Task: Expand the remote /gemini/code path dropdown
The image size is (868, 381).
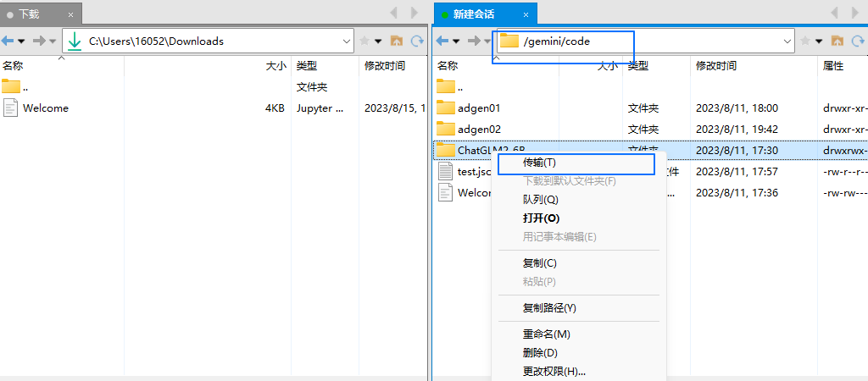Action: (x=787, y=41)
